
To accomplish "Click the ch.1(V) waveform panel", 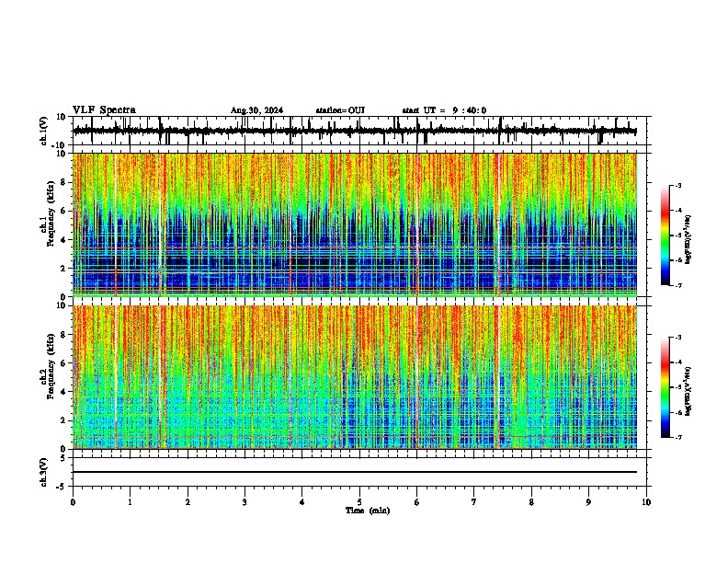I will pyautogui.click(x=361, y=131).
